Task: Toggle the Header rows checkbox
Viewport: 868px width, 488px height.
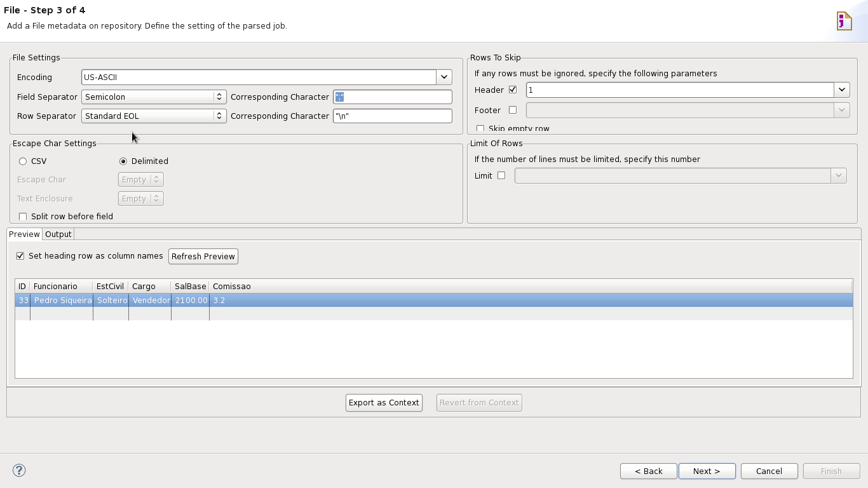Action: point(513,90)
